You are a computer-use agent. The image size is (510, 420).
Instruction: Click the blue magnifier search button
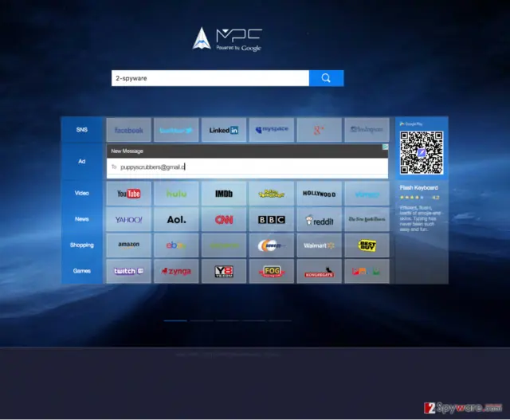tap(326, 78)
